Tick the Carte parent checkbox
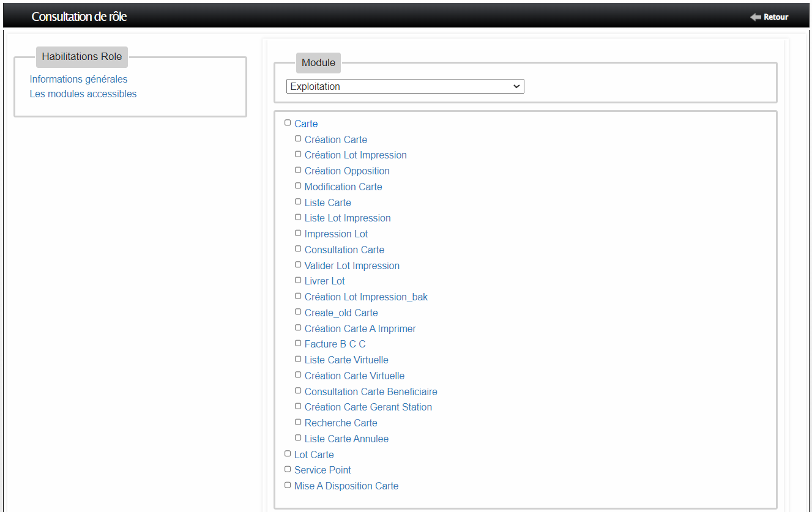Image resolution: width=812 pixels, height=512 pixels. pos(288,123)
